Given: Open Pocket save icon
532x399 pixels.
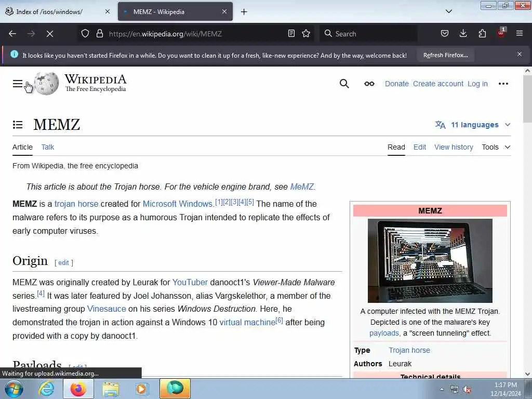Looking at the screenshot, I should (445, 34).
